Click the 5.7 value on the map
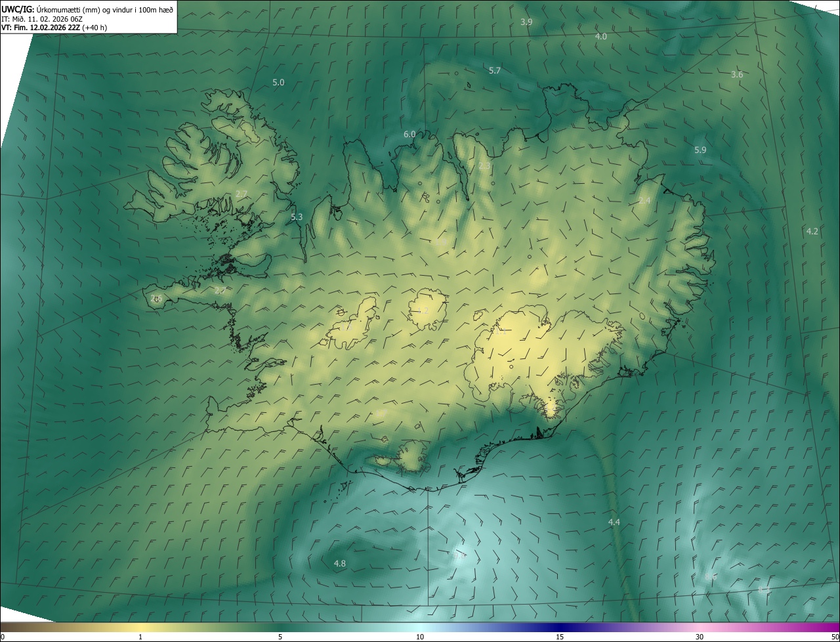The height and width of the screenshot is (642, 840). pos(495,70)
